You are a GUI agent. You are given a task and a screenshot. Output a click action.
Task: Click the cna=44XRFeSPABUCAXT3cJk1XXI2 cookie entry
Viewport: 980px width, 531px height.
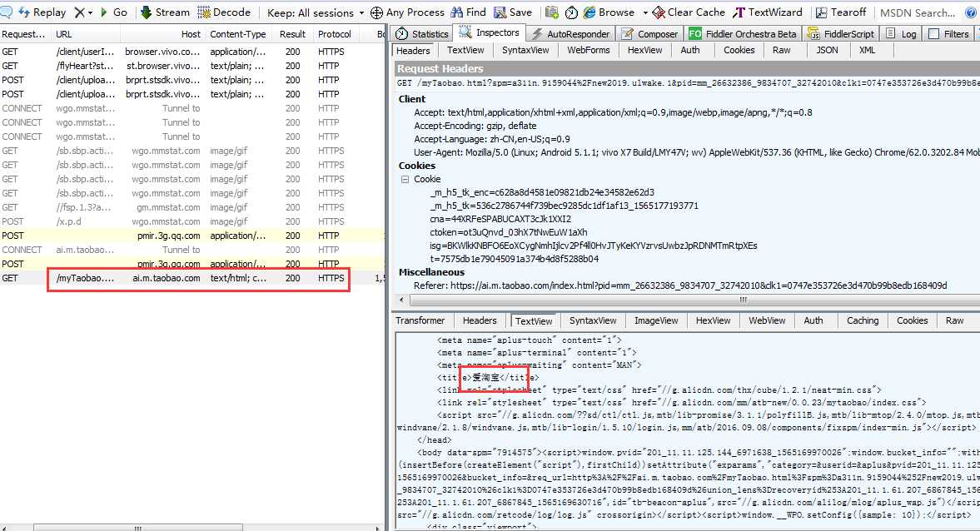500,219
